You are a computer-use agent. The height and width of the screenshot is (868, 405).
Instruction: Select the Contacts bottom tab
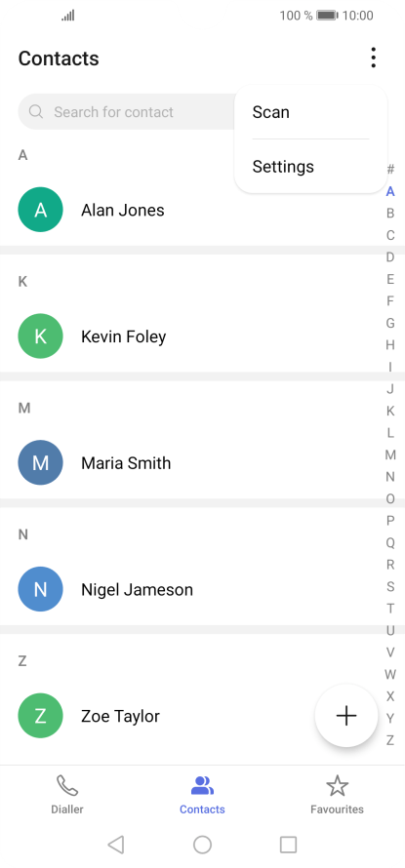tap(202, 795)
